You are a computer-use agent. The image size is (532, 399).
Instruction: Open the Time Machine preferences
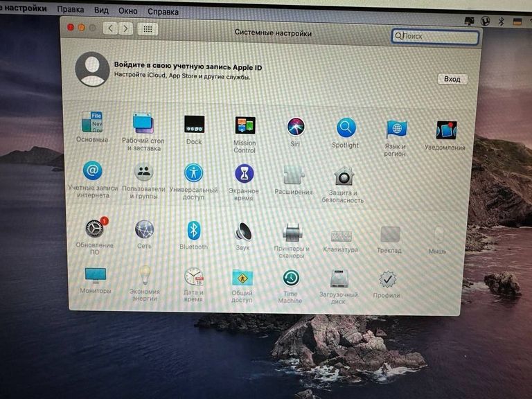(291, 278)
